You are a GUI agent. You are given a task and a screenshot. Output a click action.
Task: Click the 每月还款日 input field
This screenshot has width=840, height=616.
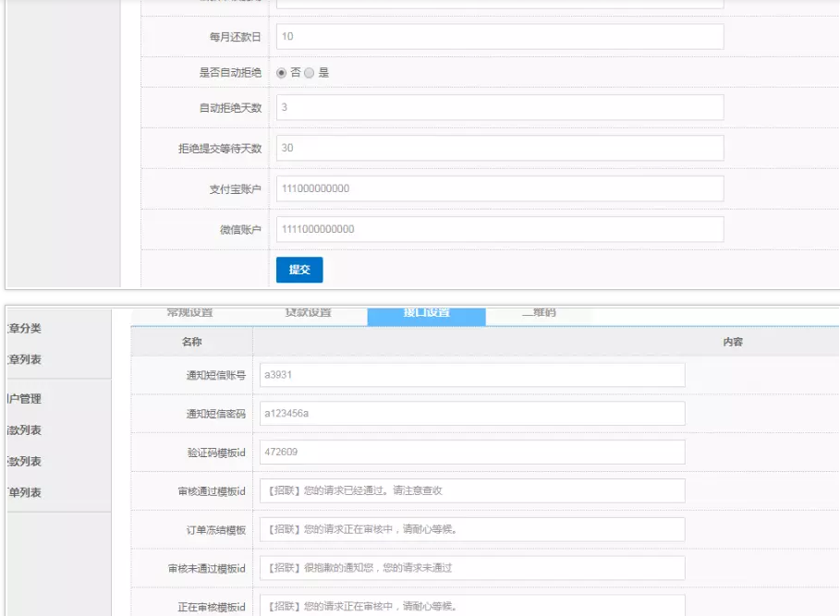499,37
